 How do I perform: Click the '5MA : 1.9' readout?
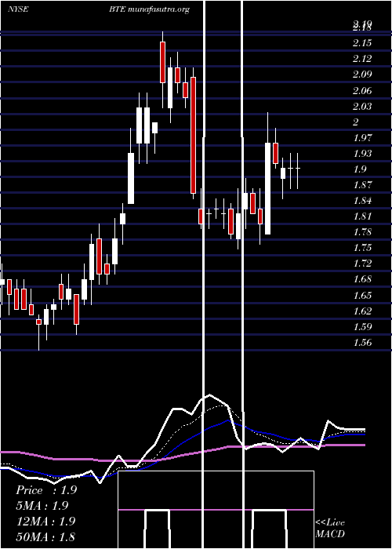(42, 506)
